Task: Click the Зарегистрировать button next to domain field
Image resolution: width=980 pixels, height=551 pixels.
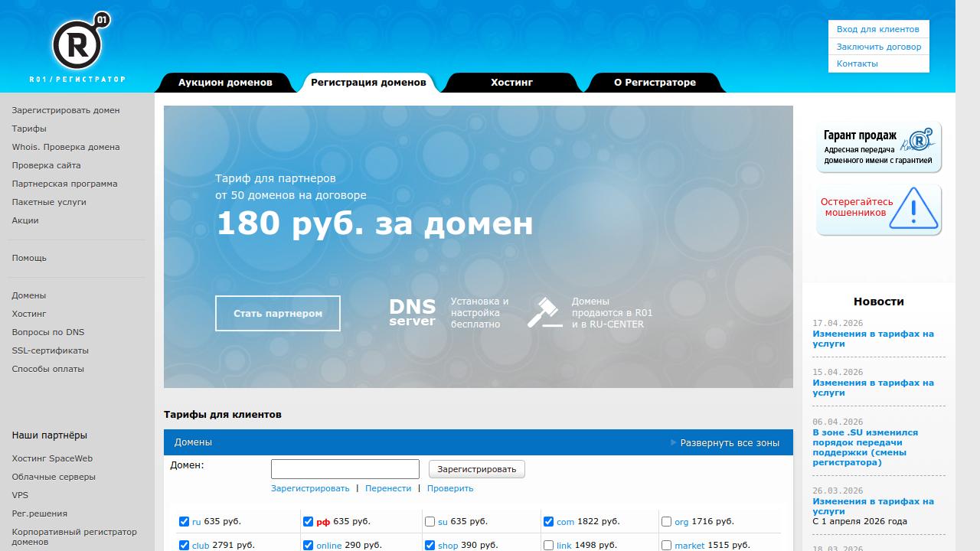Action: click(477, 469)
